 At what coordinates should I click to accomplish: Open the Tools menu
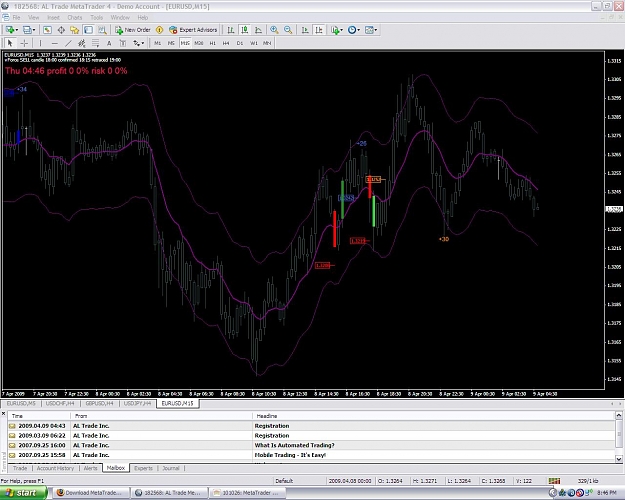click(x=96, y=18)
